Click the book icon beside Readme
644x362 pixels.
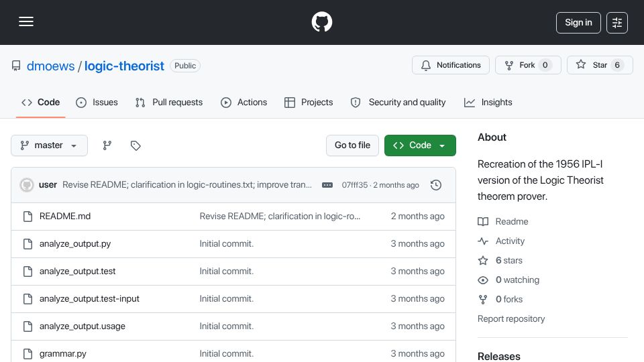pos(483,222)
